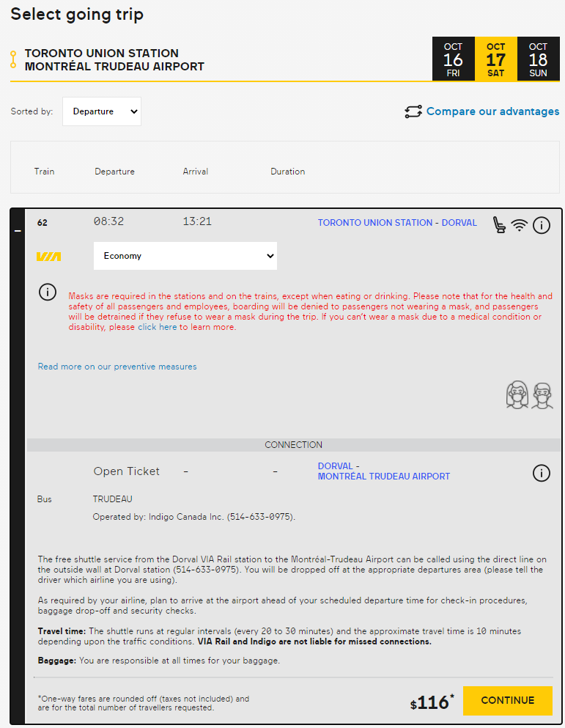Open info icon for Dorval - Trudeau connection
Image resolution: width=565 pixels, height=728 pixels.
pyautogui.click(x=541, y=473)
